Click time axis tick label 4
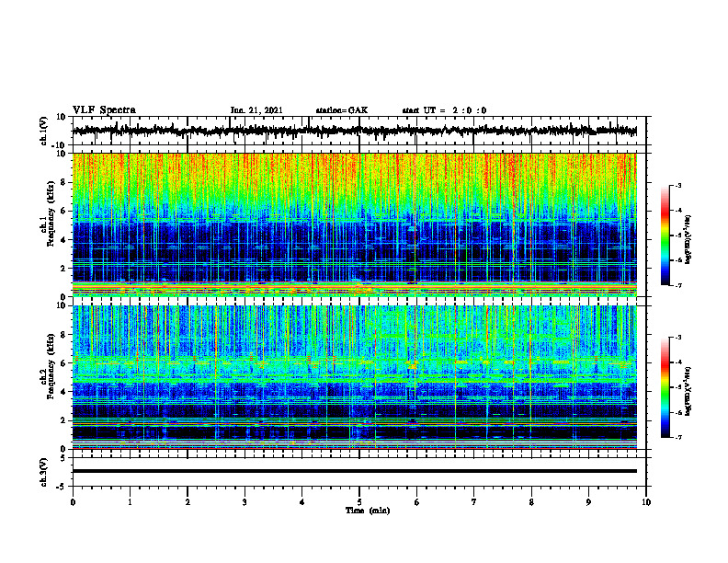 pyautogui.click(x=301, y=502)
